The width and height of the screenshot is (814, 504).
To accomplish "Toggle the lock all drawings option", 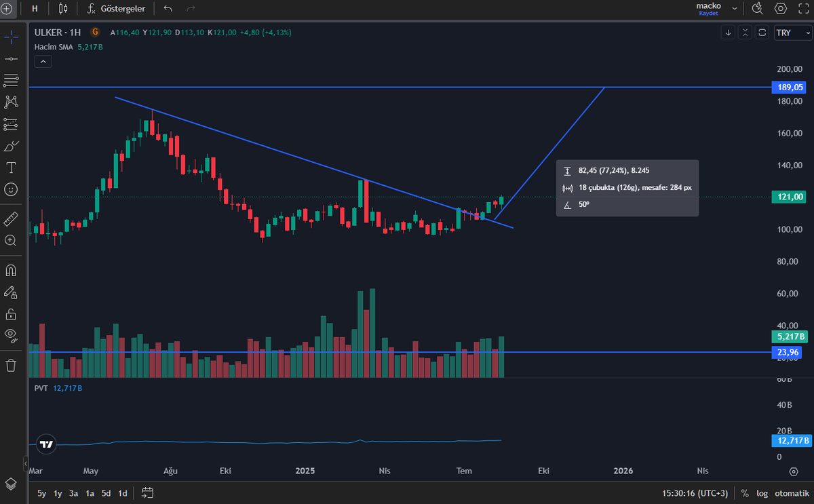I will [10, 314].
